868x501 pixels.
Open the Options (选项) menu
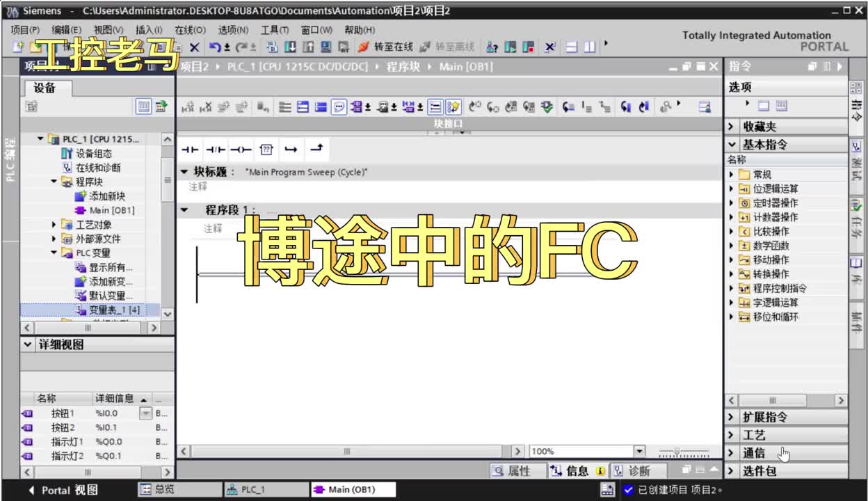233,30
